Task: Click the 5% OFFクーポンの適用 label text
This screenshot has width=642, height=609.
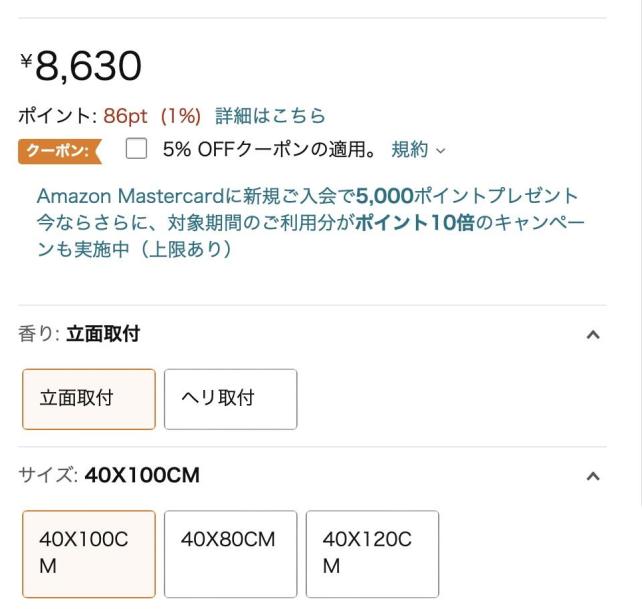Action: click(269, 150)
